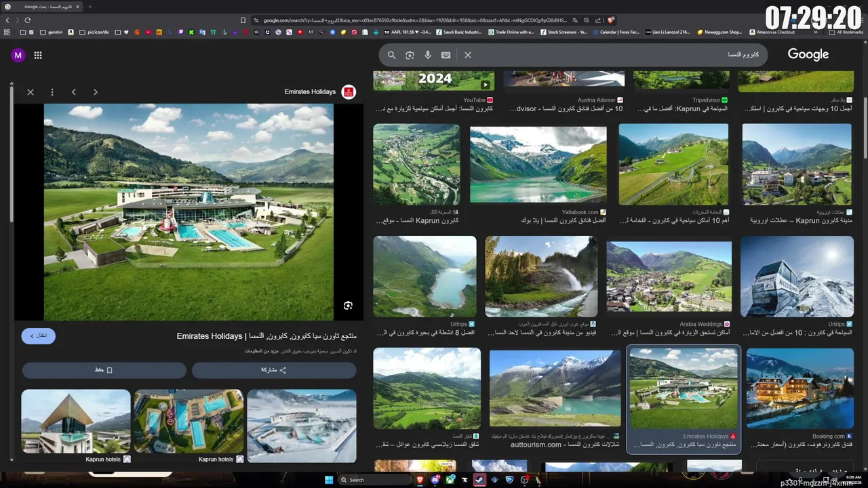Open the turquoise glacier lake Yallabook image
Screen dimensions: 868x488
(x=538, y=165)
